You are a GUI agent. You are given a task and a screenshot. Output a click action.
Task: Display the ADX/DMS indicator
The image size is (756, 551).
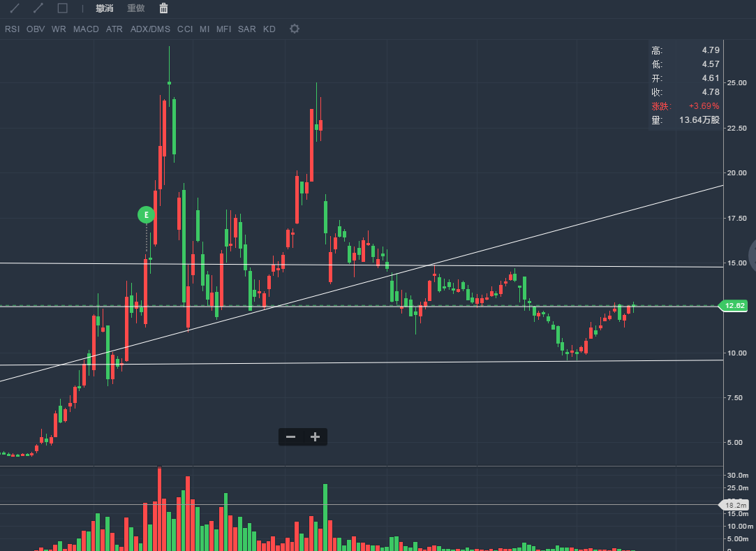pos(150,29)
